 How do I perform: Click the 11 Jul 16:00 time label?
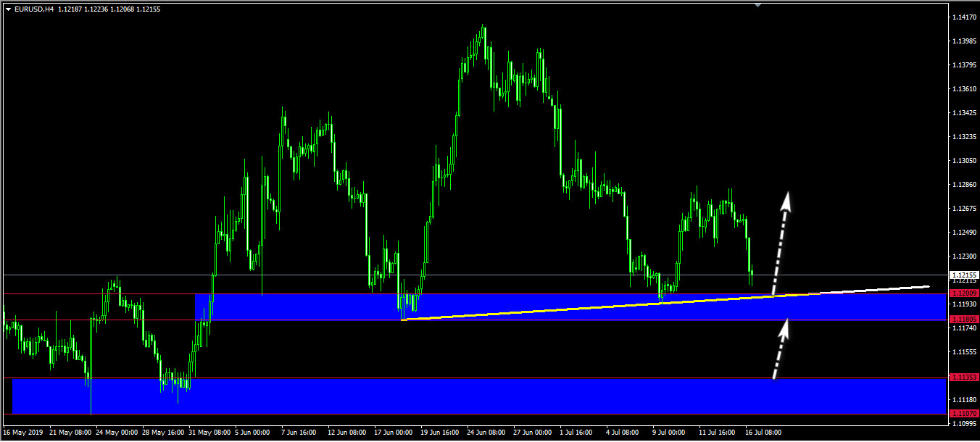point(718,433)
